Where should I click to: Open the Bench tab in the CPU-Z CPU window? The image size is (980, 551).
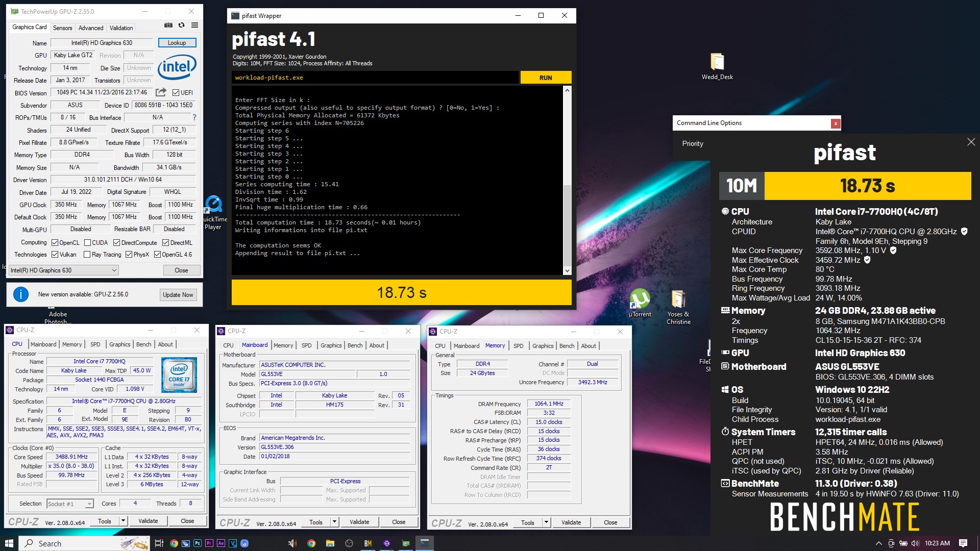143,344
